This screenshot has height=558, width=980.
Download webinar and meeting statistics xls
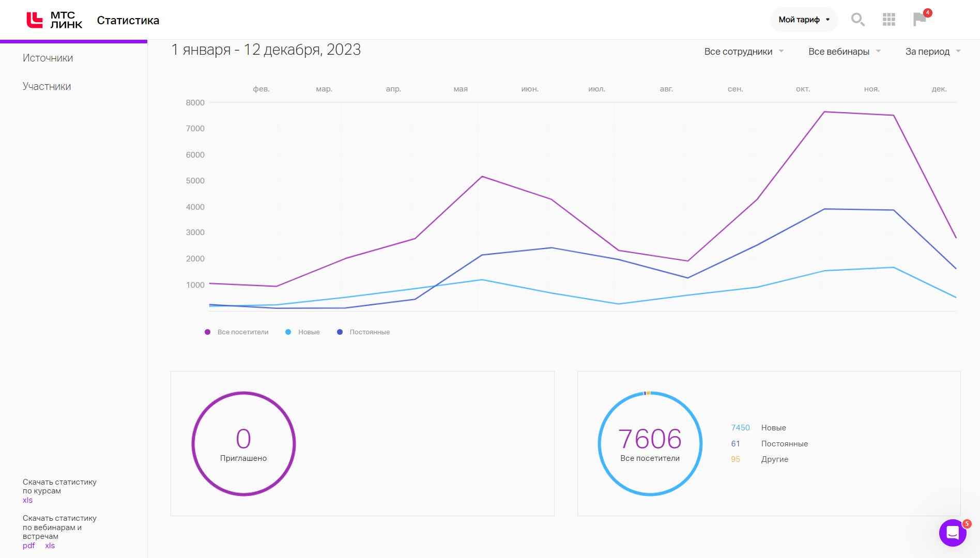coord(50,546)
